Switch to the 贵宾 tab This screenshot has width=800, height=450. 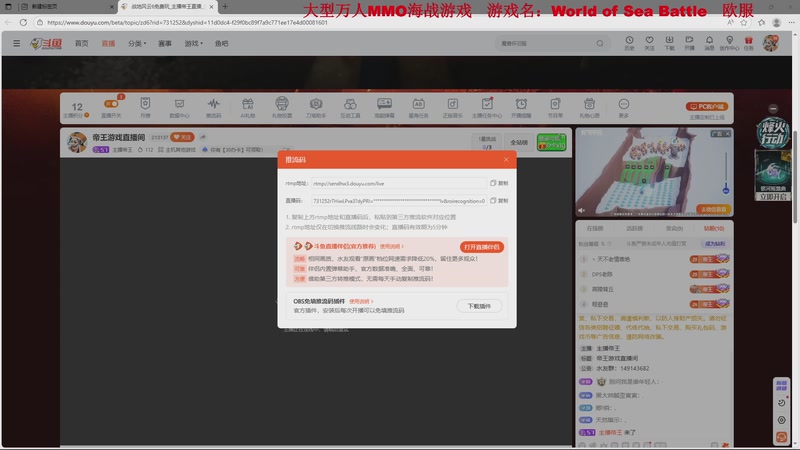pos(674,228)
